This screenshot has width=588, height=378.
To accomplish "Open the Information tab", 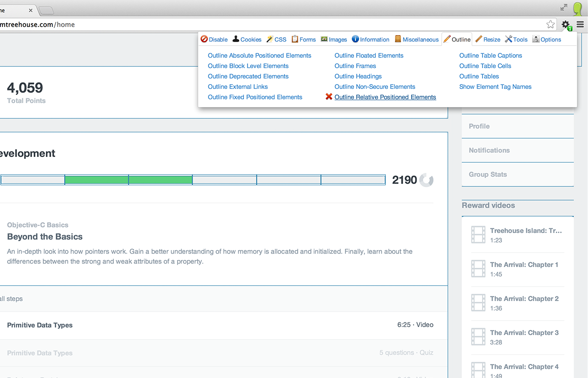I will (371, 40).
